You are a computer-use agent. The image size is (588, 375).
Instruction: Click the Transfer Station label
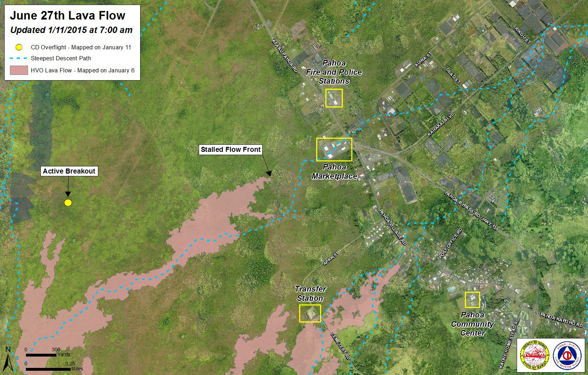[310, 294]
